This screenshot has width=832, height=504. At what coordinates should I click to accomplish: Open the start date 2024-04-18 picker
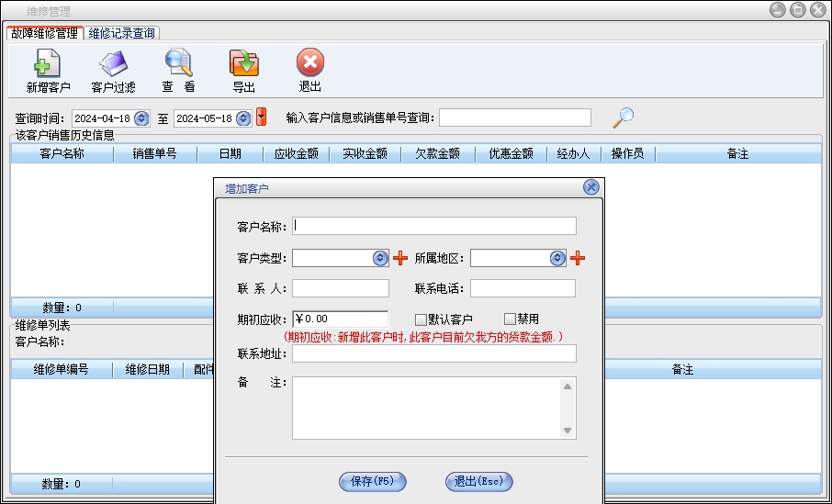pos(141,118)
